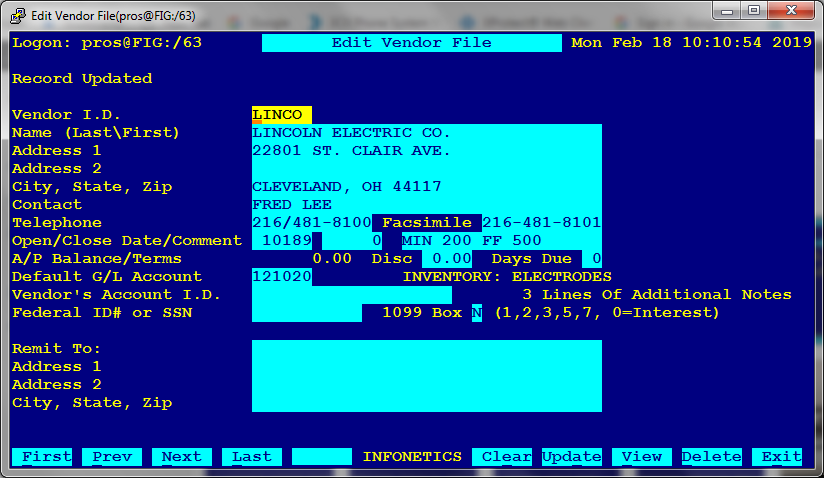The width and height of the screenshot is (824, 478).
Task: Go to the First vendor record
Action: [x=42, y=457]
